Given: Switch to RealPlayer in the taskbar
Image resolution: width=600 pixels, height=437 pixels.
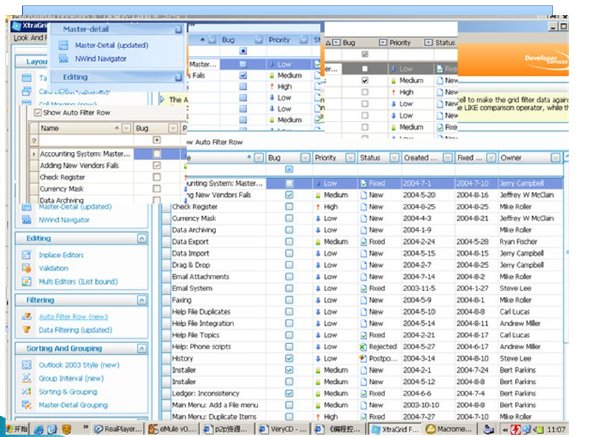Looking at the screenshot, I should (118, 429).
